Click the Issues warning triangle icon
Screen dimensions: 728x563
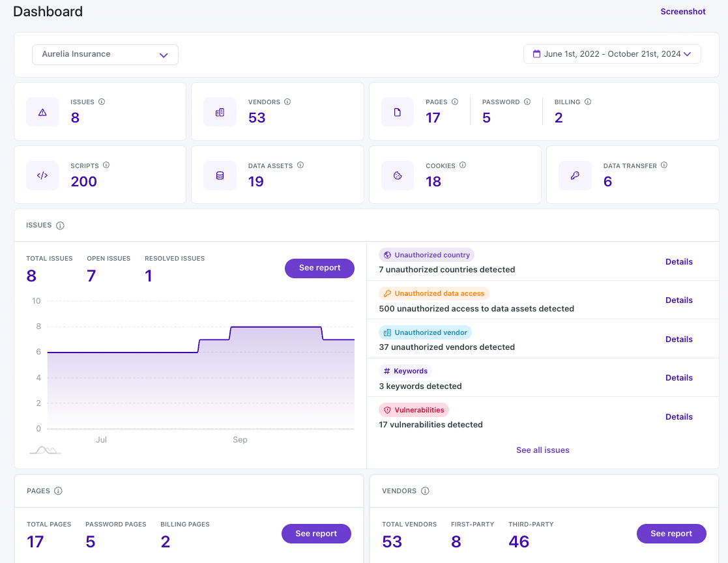[42, 112]
